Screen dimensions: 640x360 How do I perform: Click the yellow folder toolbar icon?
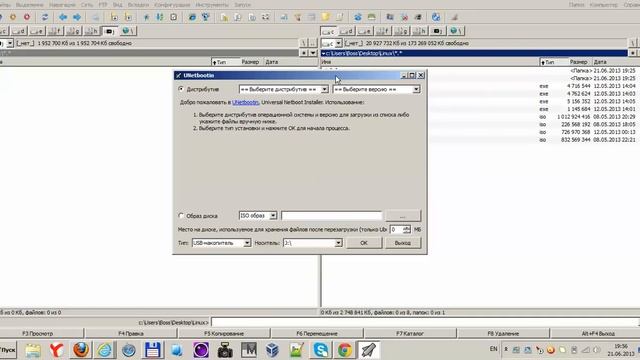click(325, 17)
